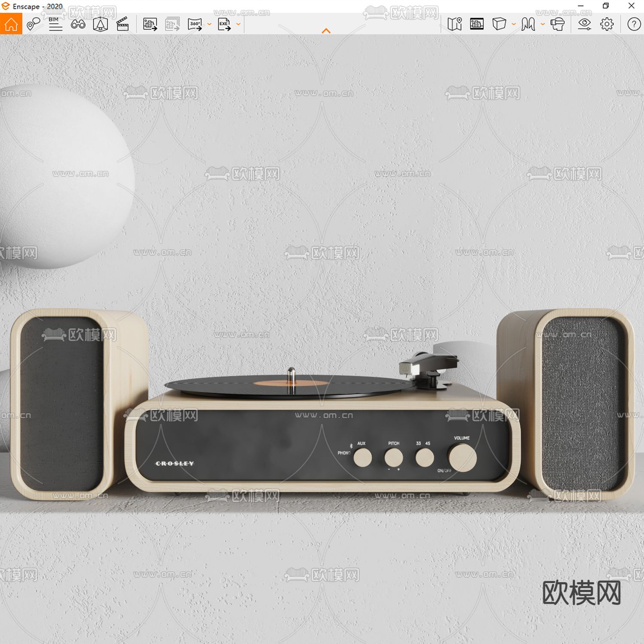The width and height of the screenshot is (644, 644).
Task: Expand the EXE export dropdown arrow
Action: click(238, 24)
